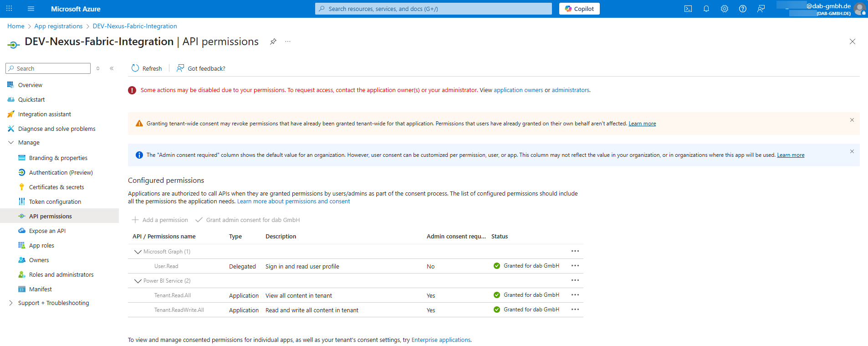Open the Cloud Shell icon in header
The height and width of the screenshot is (346, 868).
688,9
